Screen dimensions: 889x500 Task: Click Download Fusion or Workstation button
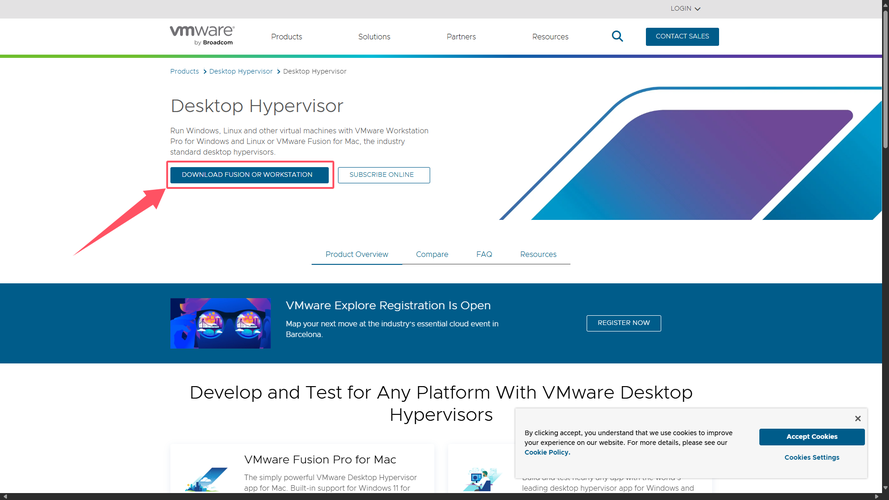pos(249,175)
